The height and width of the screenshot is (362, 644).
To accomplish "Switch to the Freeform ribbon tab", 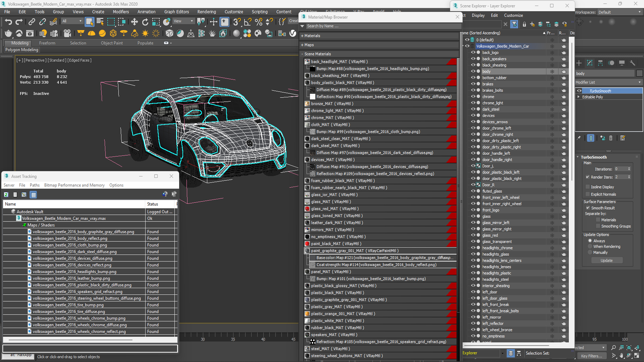I will [47, 43].
